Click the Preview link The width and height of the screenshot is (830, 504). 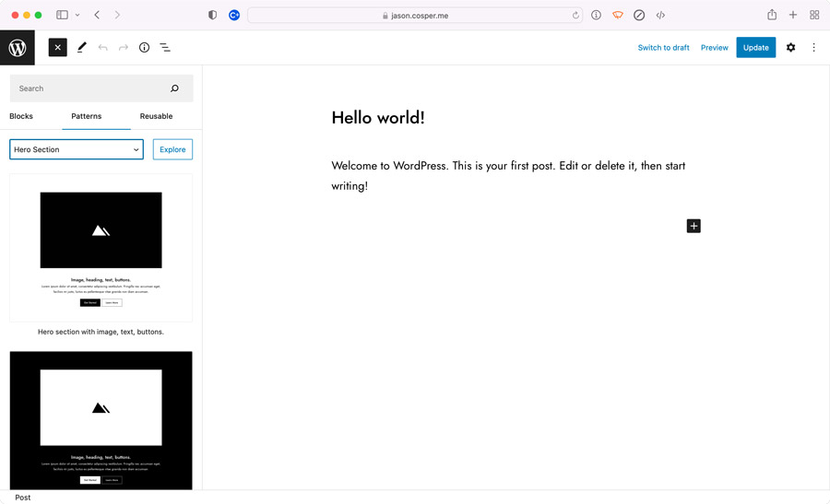coord(714,48)
